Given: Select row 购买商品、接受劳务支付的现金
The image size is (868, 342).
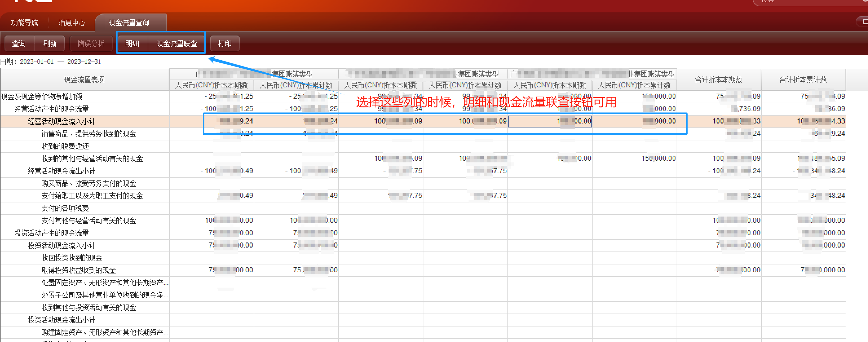Looking at the screenshot, I should click(x=423, y=183).
